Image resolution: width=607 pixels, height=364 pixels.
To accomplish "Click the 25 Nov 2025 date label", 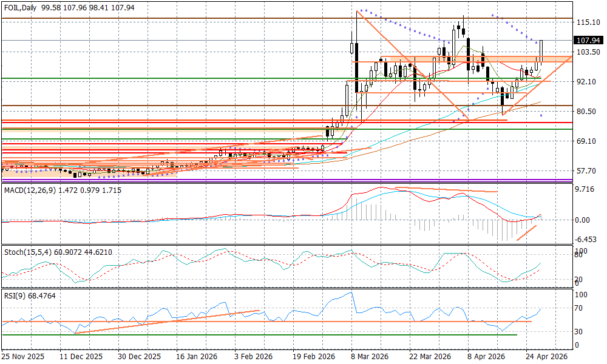I will point(22,357).
